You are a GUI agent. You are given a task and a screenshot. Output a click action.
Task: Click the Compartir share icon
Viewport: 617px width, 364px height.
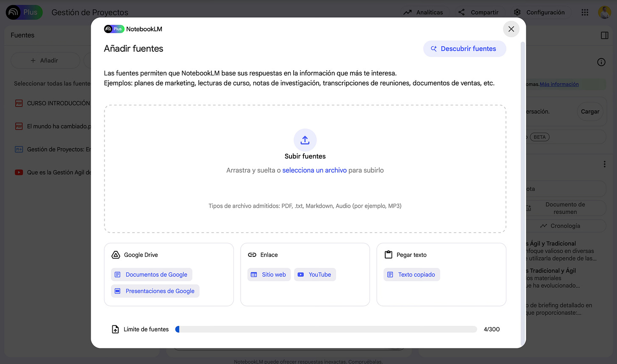pyautogui.click(x=461, y=12)
